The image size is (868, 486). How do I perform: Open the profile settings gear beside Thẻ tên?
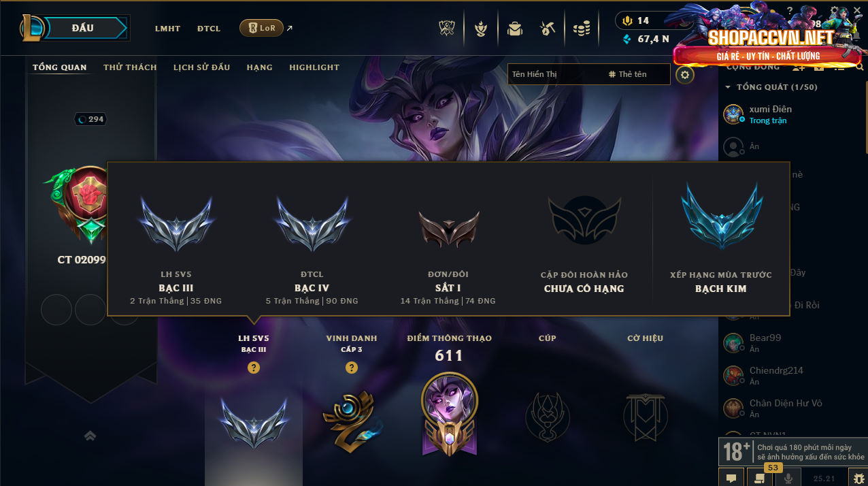(685, 74)
